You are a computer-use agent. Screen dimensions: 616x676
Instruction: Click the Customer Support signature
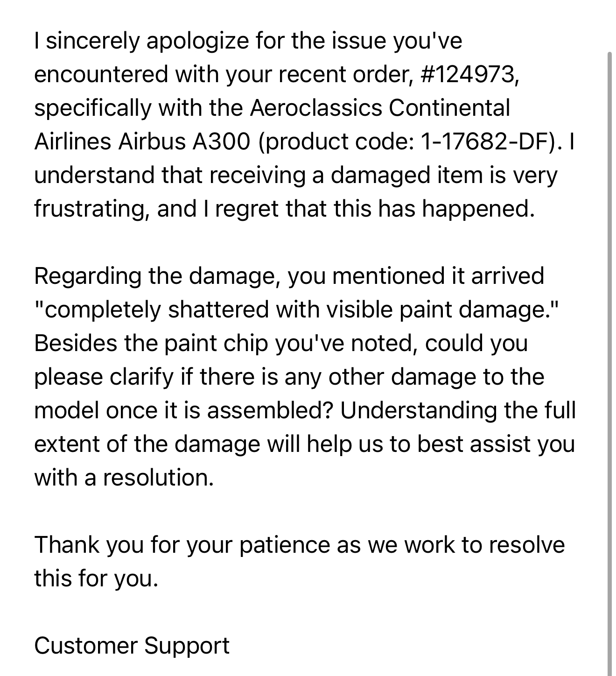[132, 646]
